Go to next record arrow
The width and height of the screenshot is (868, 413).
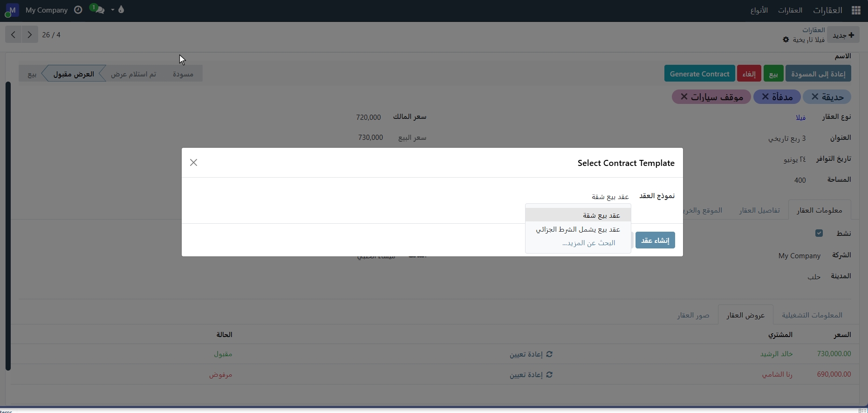pyautogui.click(x=30, y=35)
